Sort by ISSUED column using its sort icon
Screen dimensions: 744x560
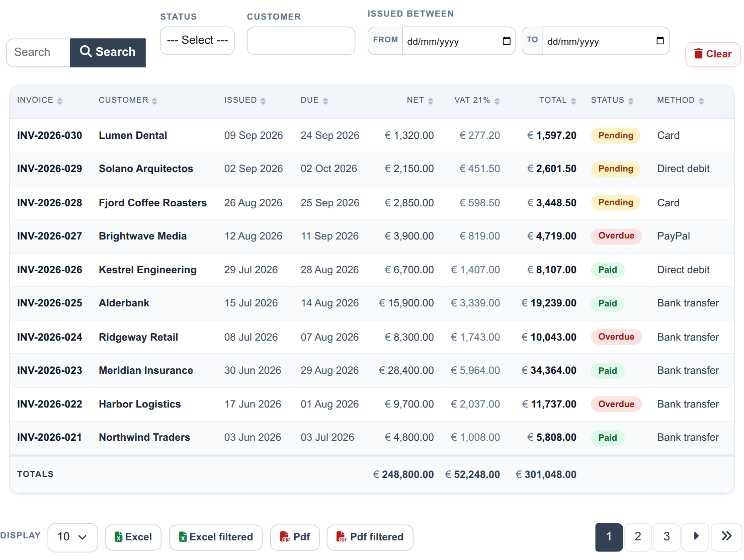point(263,101)
